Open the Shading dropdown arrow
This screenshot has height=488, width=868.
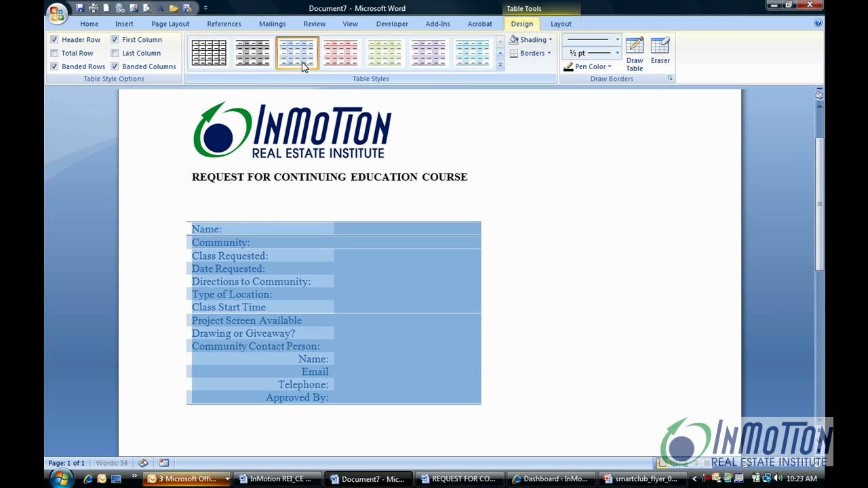click(550, 39)
